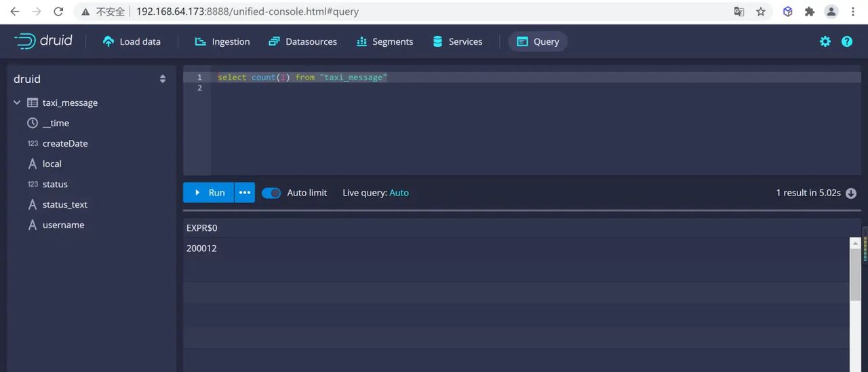Viewport: 868px width, 372px height.
Task: Click the 1 result in 5.02s text
Action: 808,193
